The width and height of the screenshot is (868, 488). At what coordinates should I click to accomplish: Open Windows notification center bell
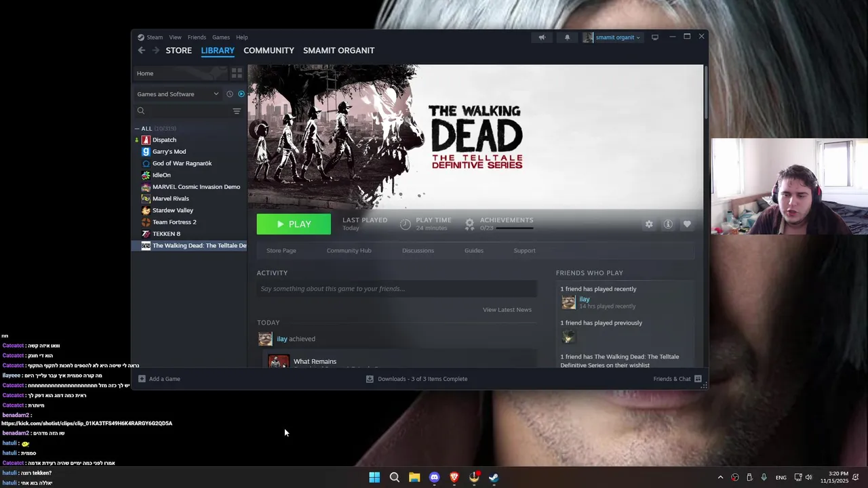[x=856, y=477]
